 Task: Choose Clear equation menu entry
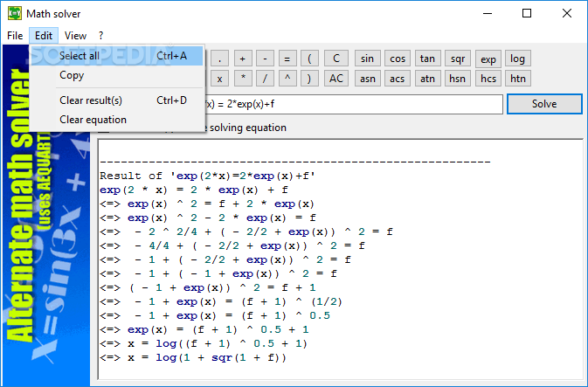116,120
